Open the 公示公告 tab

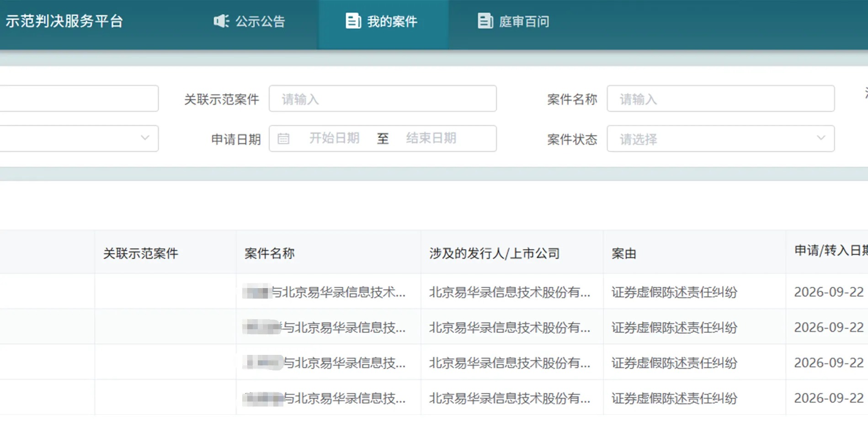(x=249, y=21)
